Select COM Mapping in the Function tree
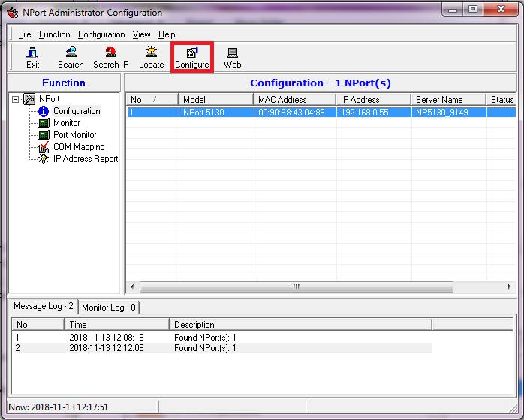The height and width of the screenshot is (420, 524). click(x=79, y=147)
